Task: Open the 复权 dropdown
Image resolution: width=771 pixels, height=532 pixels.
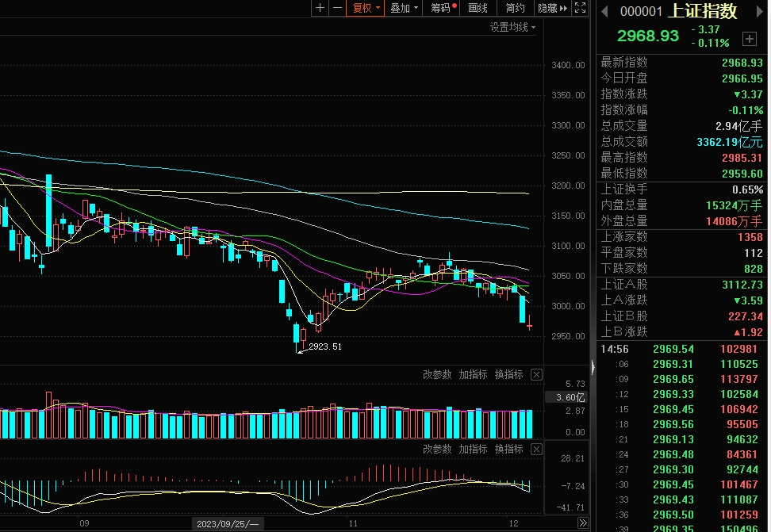Action: [366, 8]
